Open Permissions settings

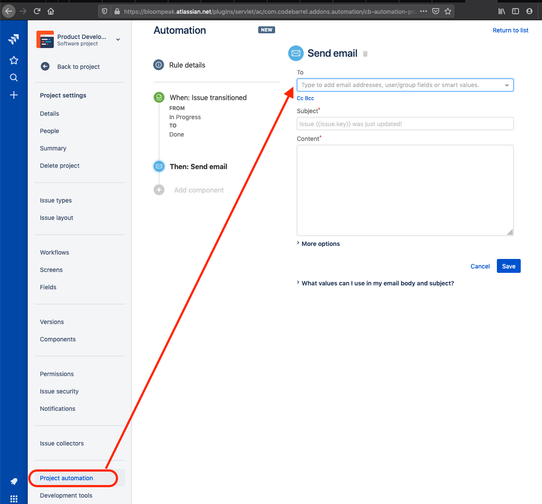(57, 374)
